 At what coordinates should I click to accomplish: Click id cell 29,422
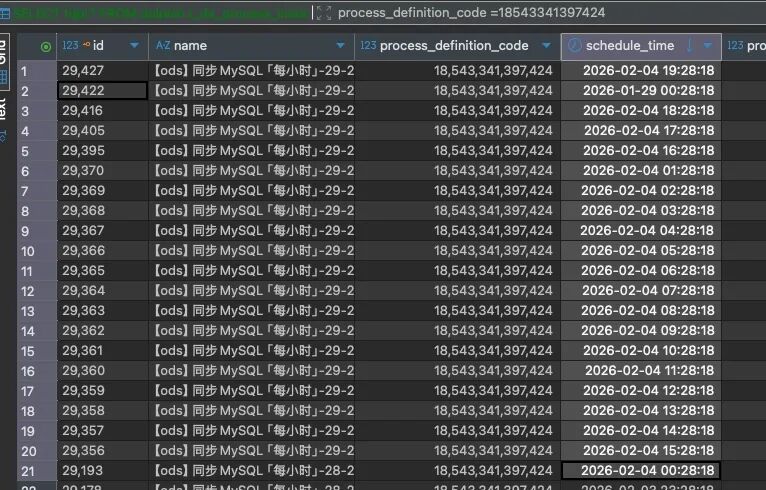coord(102,91)
